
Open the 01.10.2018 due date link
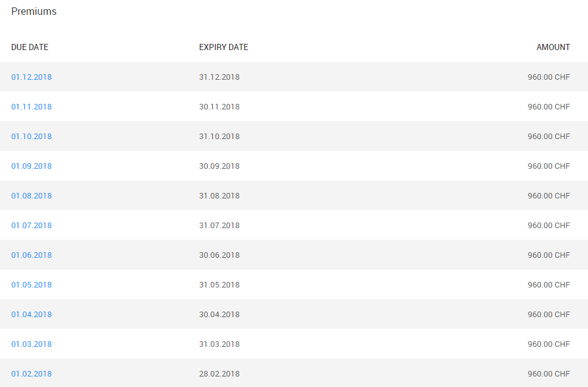(x=32, y=136)
